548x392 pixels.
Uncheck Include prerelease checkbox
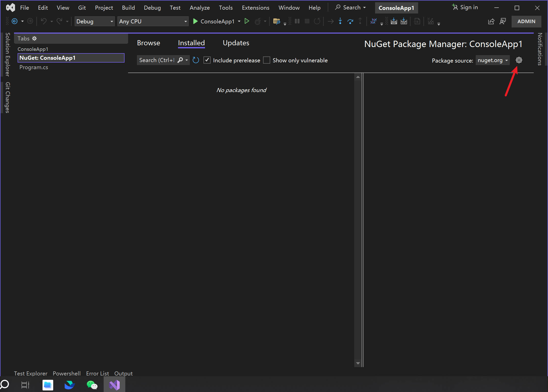207,60
